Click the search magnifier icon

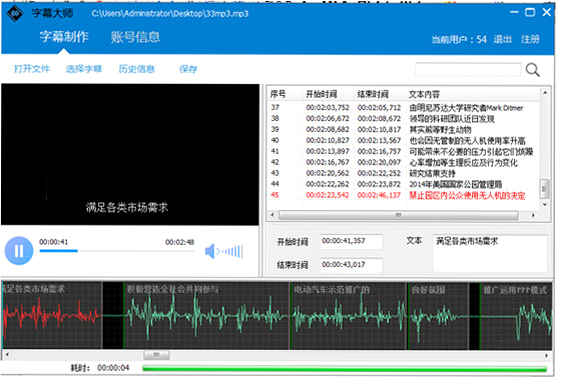point(532,70)
